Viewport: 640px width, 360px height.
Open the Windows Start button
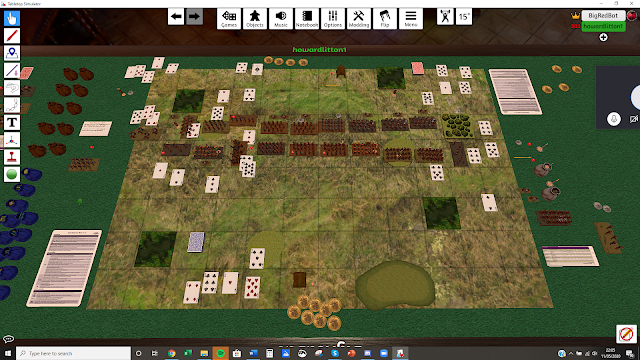click(8, 353)
